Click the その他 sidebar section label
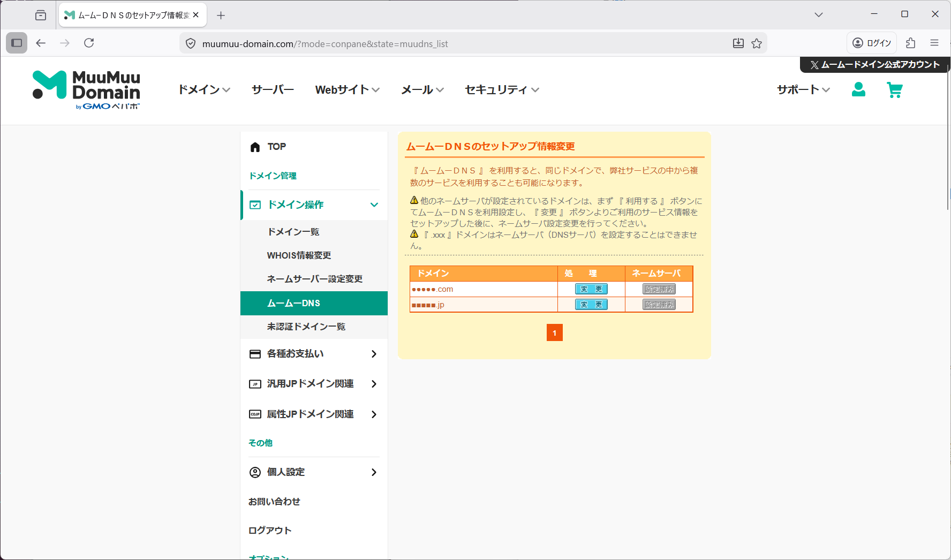951x560 pixels. 261,443
